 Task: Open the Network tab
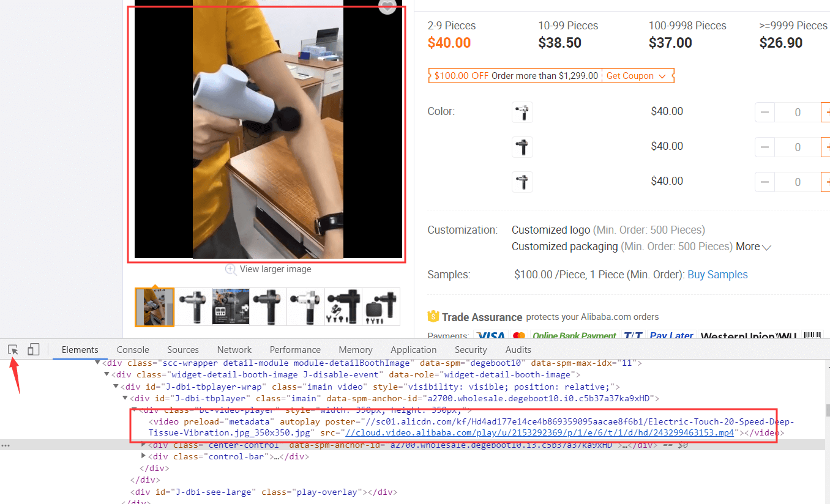click(x=234, y=350)
